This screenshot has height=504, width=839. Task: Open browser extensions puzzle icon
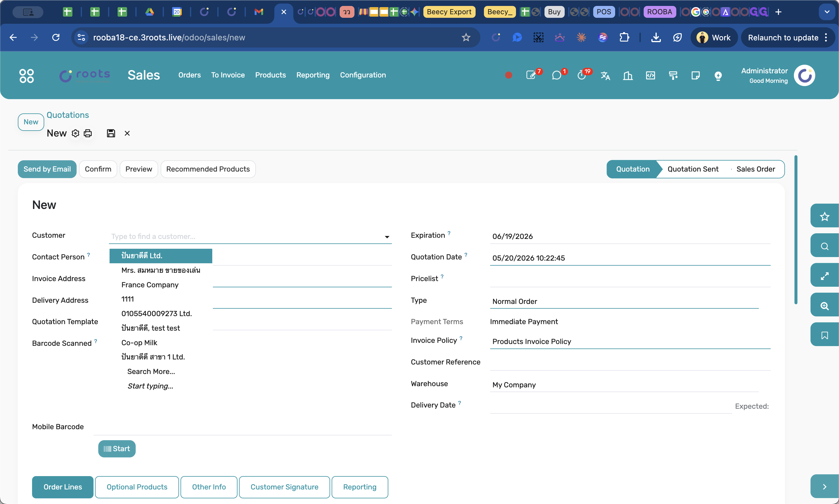[x=624, y=37]
